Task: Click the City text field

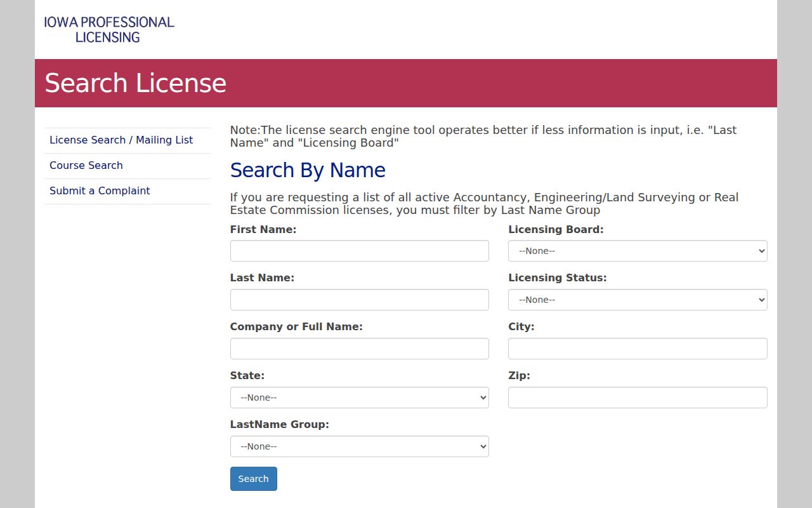Action: pos(638,349)
